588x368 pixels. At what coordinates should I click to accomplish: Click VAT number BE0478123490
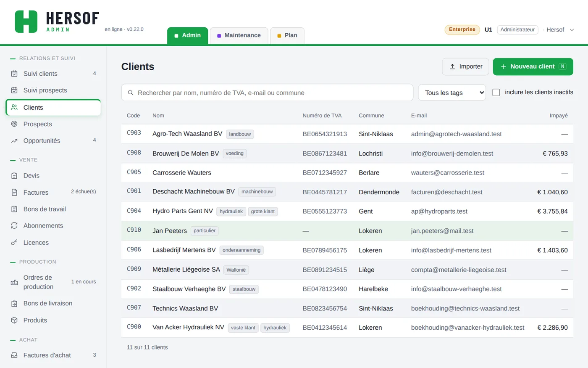pos(325,289)
